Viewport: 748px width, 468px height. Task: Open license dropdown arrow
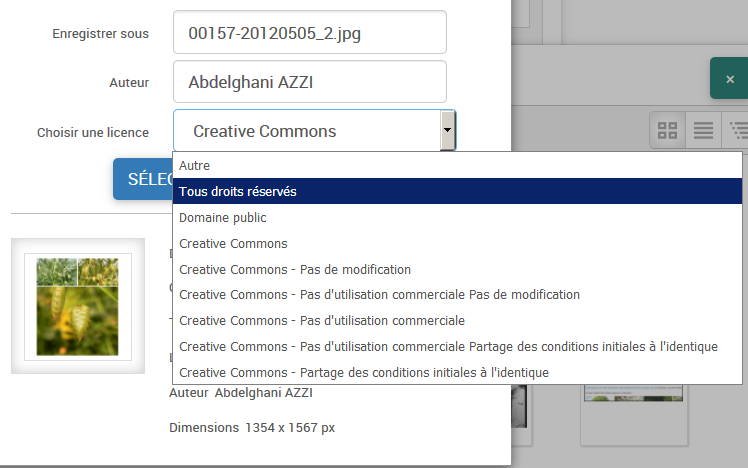pyautogui.click(x=448, y=131)
